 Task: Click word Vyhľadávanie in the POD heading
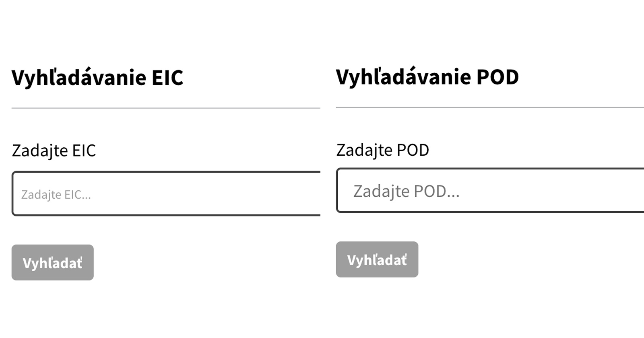click(403, 76)
